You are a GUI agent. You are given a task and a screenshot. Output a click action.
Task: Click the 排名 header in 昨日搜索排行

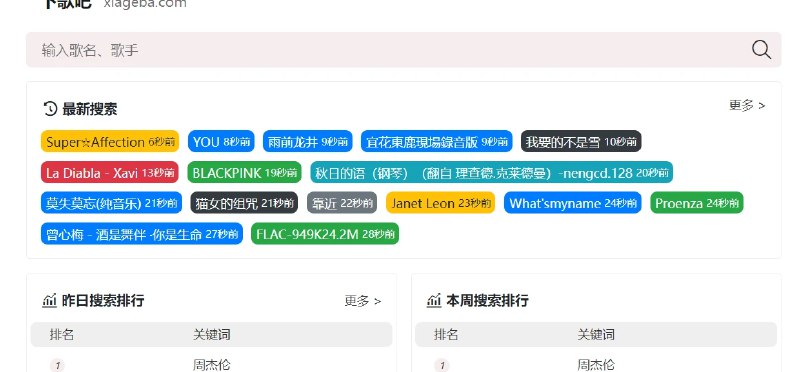coord(62,335)
